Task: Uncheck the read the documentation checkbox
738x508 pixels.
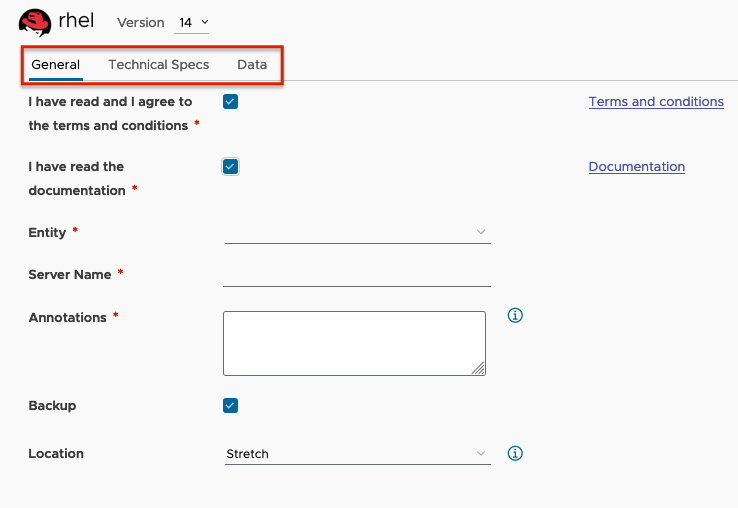Action: point(231,166)
